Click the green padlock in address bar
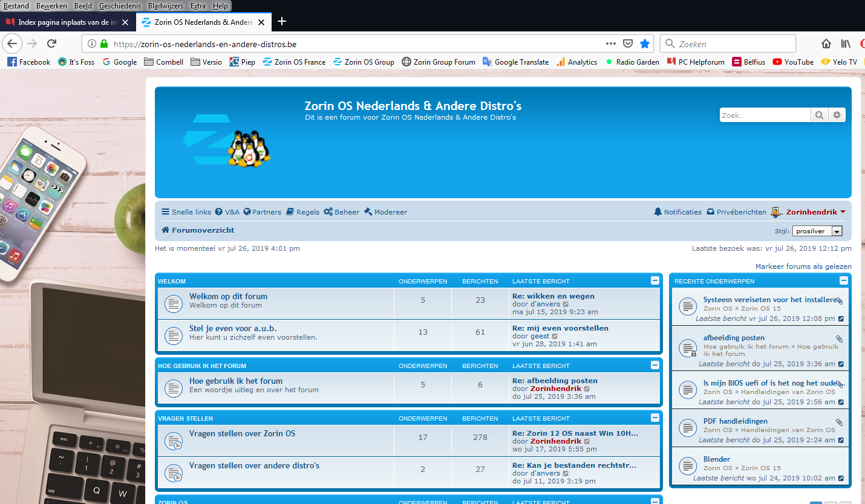This screenshot has width=865, height=504. tap(104, 44)
